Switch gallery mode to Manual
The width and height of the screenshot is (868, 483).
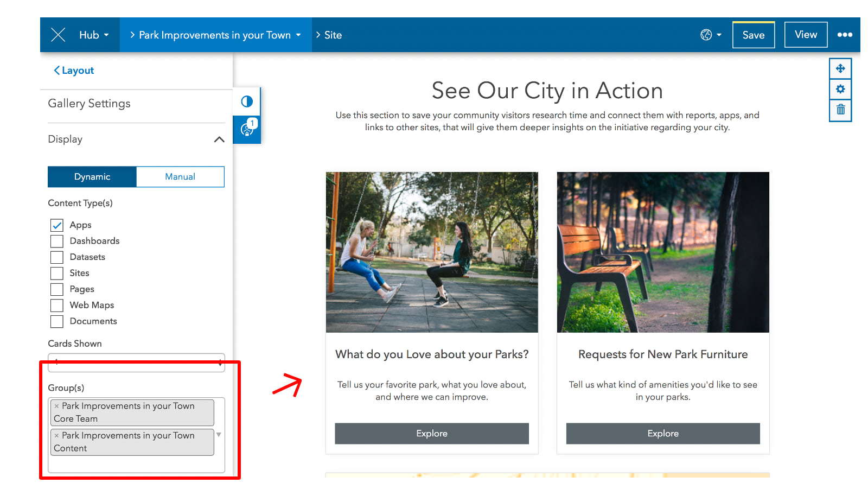pyautogui.click(x=180, y=177)
